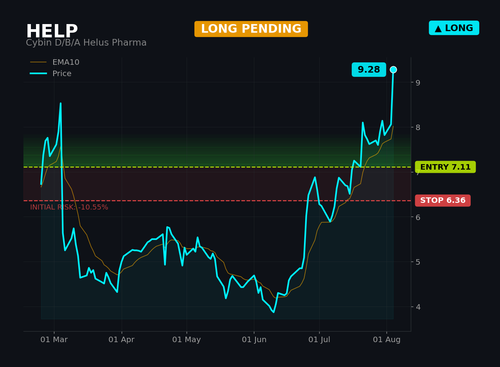Click the EMA10 legend line swatch
Viewport: 500px width, 367px height.
(38, 62)
